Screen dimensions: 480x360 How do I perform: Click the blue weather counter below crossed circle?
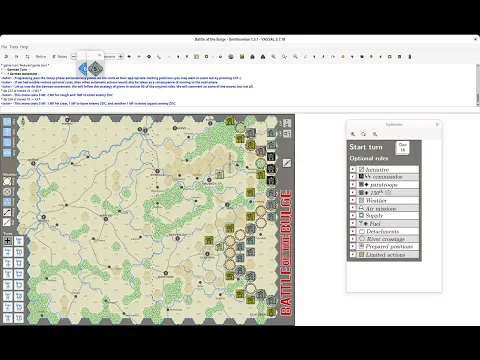tap(7, 202)
